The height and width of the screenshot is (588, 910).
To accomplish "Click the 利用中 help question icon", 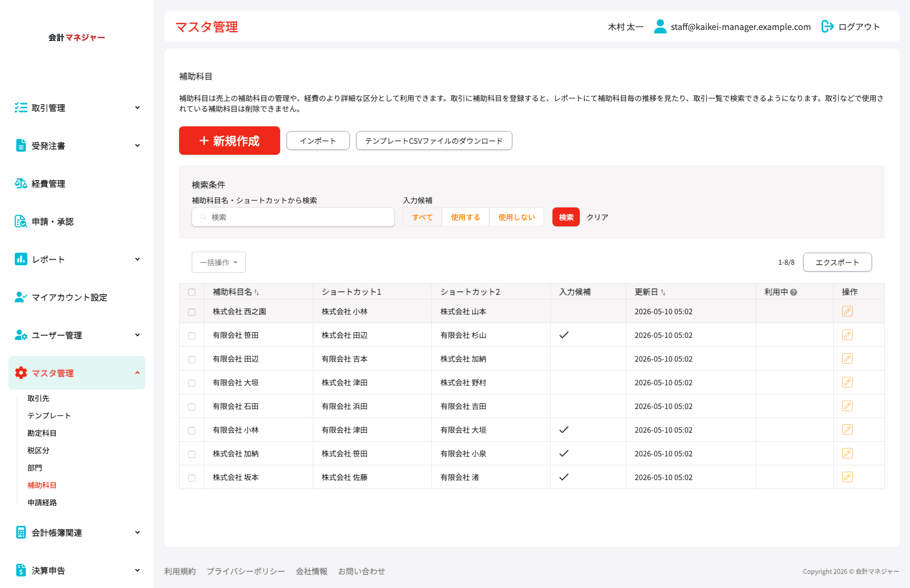I will (x=794, y=293).
